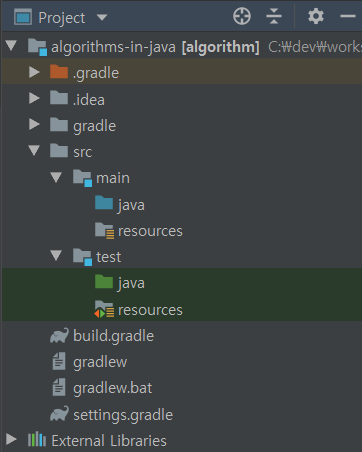Click the gradlew.bat file icon
Screen dimensions: 362x452
(59, 387)
